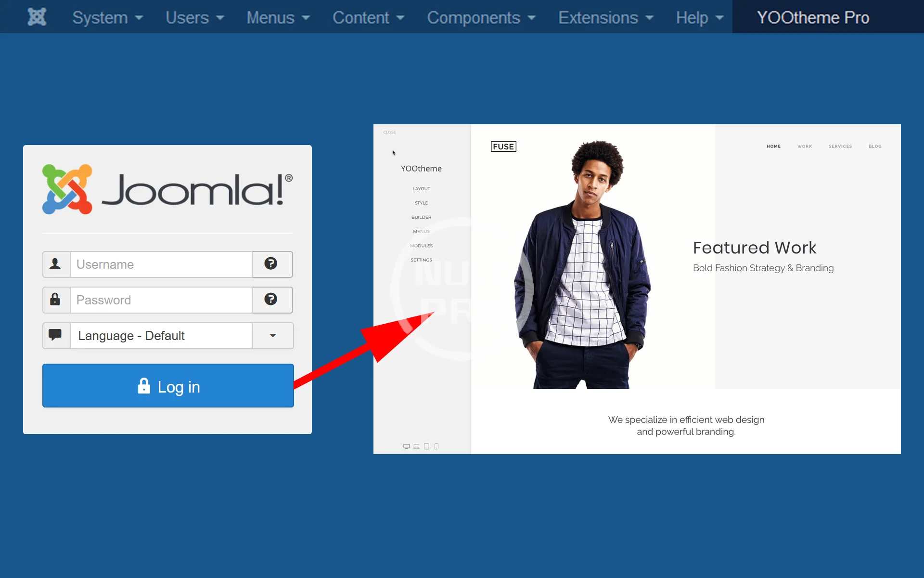Click the padlock icon beside Password
The image size is (924, 578).
(55, 299)
